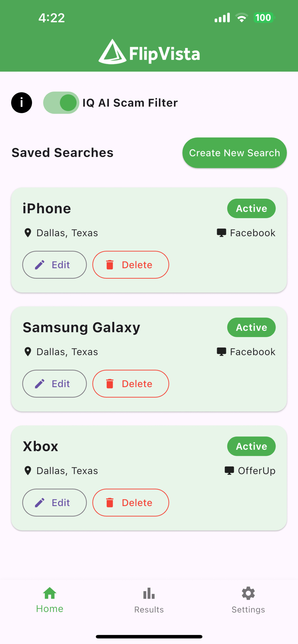The height and width of the screenshot is (644, 298).
Task: Tap the Active badge on Xbox card
Action: (251, 446)
